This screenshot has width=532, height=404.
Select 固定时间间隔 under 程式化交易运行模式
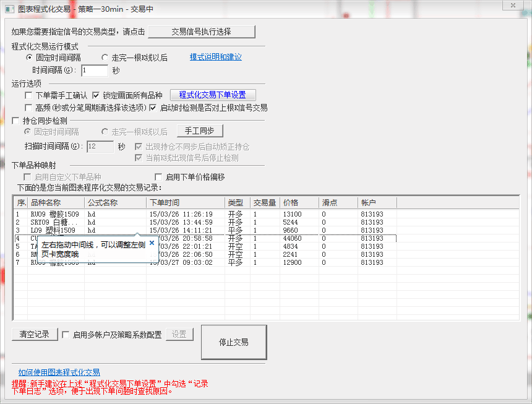(30, 58)
